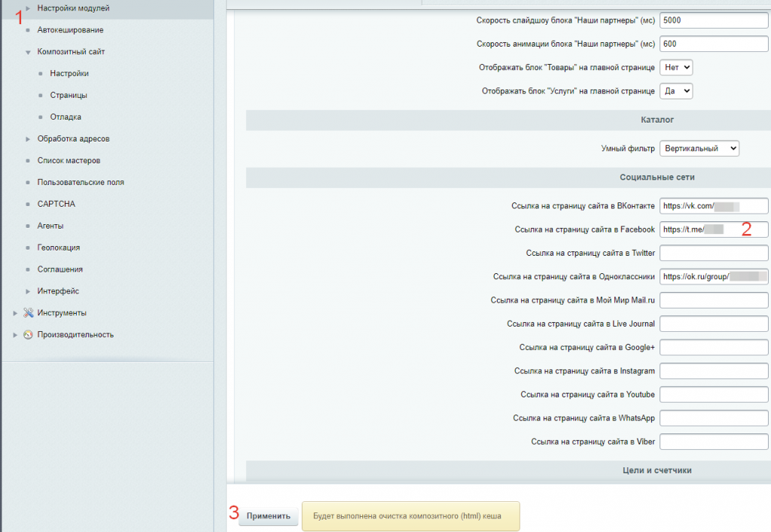Open Отладка under Композитный сайт
This screenshot has height=532, width=771.
pyautogui.click(x=66, y=117)
